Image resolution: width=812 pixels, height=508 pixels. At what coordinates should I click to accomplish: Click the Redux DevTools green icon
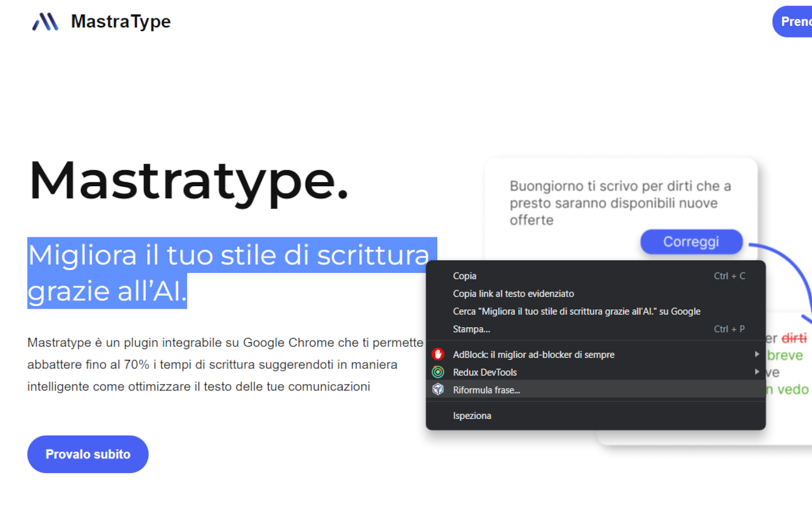pyautogui.click(x=438, y=372)
